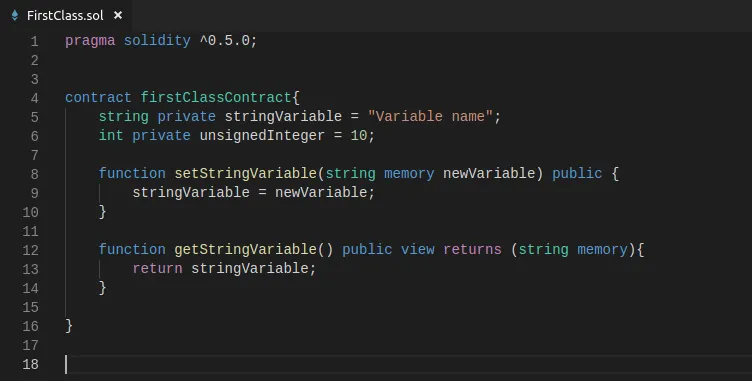Click 'unsignedInteger' on line 6
The width and height of the screenshot is (752, 381).
coord(262,135)
